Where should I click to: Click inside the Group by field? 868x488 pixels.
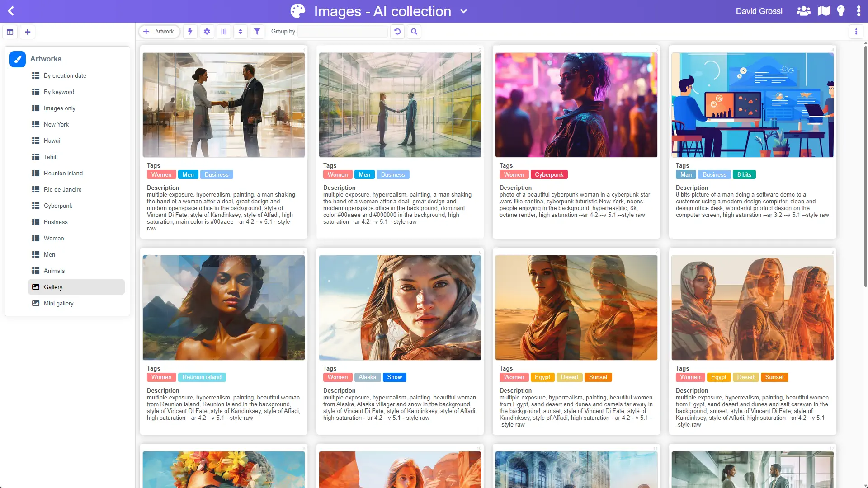tap(342, 32)
